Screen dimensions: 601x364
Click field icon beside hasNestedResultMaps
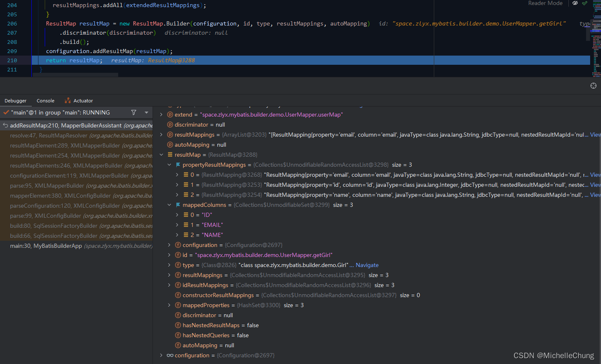click(x=178, y=325)
